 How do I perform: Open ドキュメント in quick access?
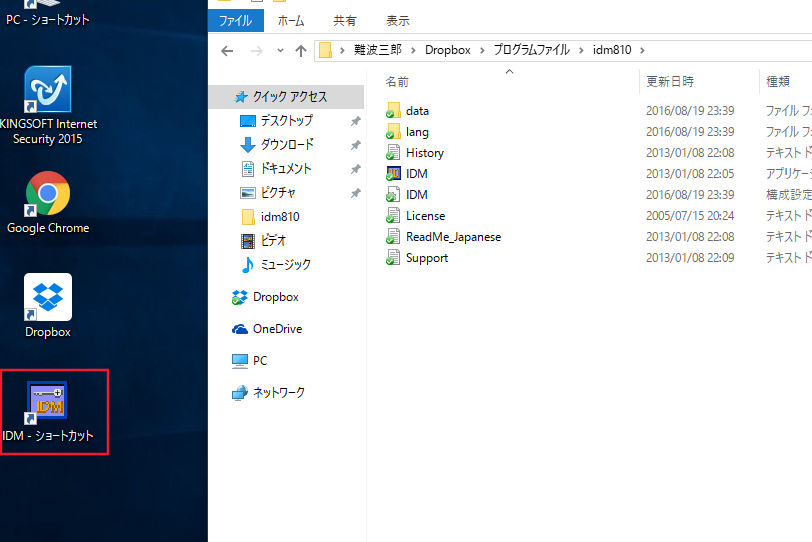coord(286,168)
